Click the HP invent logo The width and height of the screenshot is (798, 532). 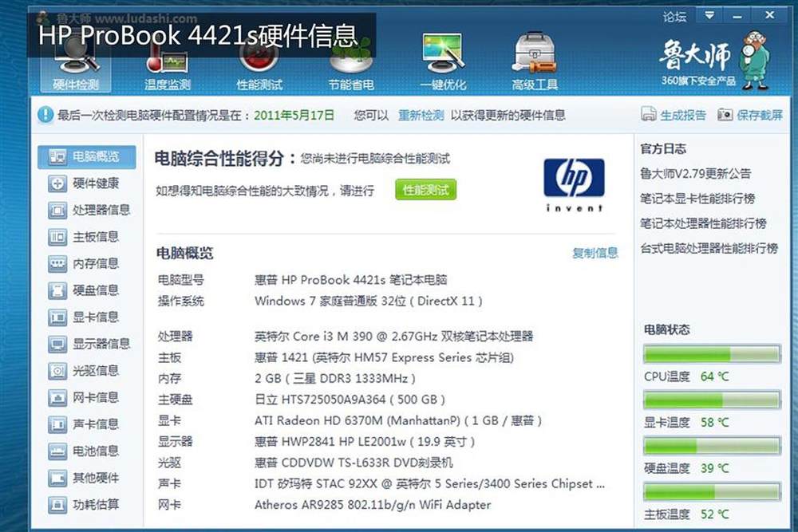point(574,185)
